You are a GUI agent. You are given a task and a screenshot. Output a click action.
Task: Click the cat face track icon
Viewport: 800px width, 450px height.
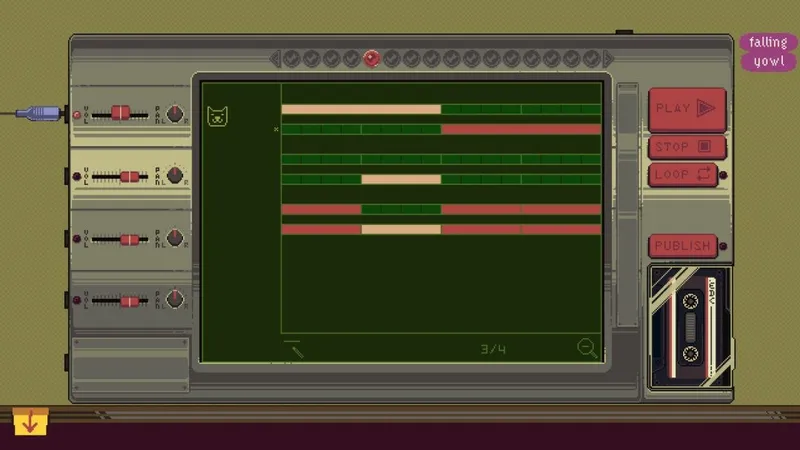click(217, 116)
